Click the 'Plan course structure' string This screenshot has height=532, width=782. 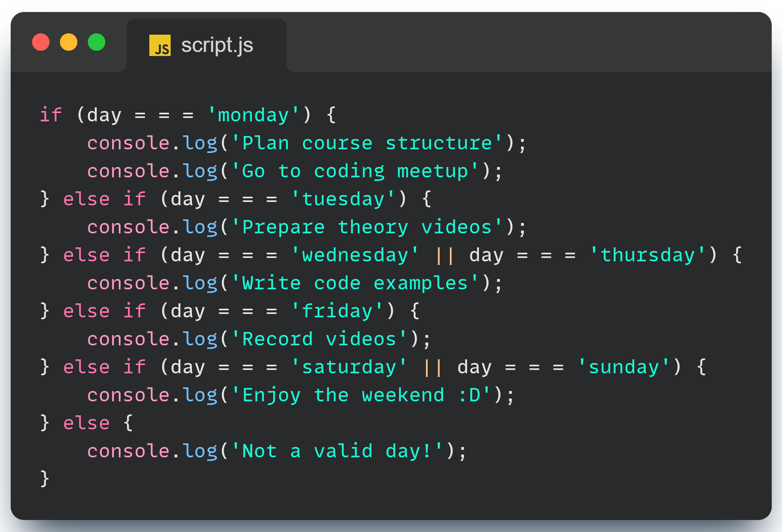pyautogui.click(x=367, y=143)
